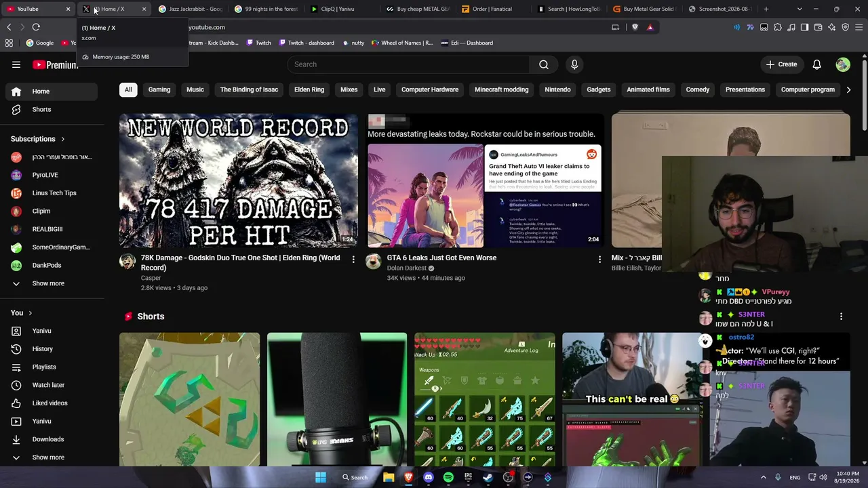Open Epic Games Launcher from the taskbar
868x488 pixels.
tap(468, 477)
